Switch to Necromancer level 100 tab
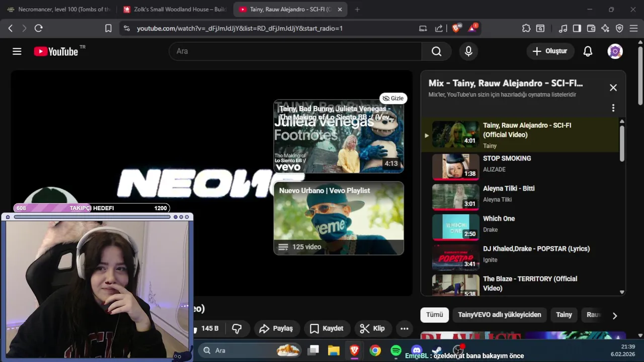 [x=58, y=10]
